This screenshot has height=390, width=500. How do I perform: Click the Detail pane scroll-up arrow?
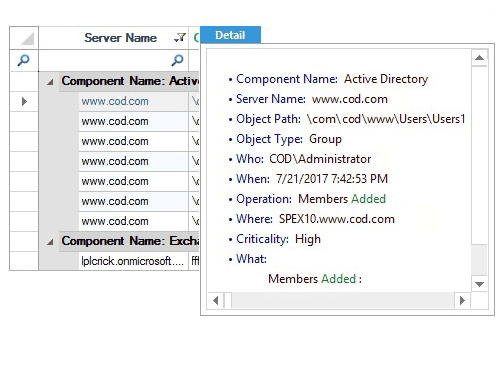click(479, 58)
